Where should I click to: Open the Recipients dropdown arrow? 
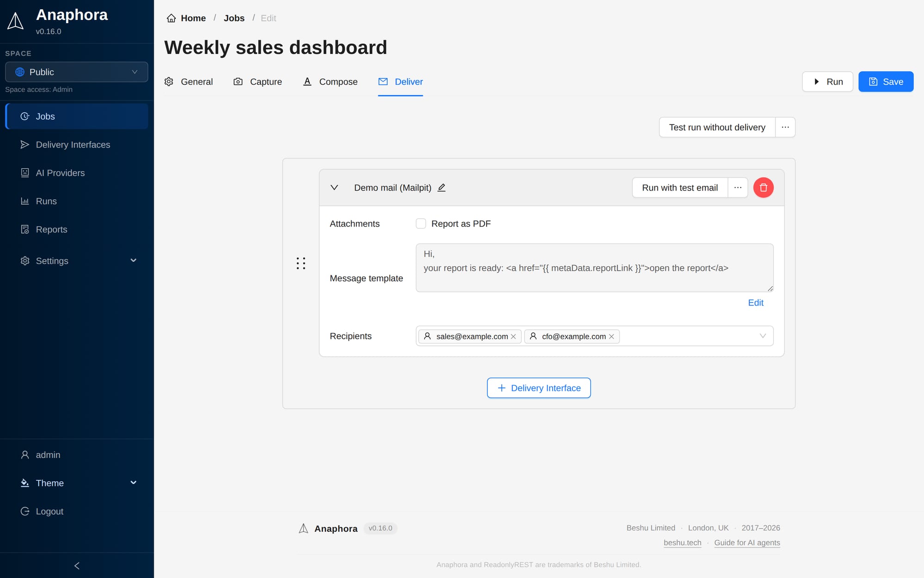point(763,336)
